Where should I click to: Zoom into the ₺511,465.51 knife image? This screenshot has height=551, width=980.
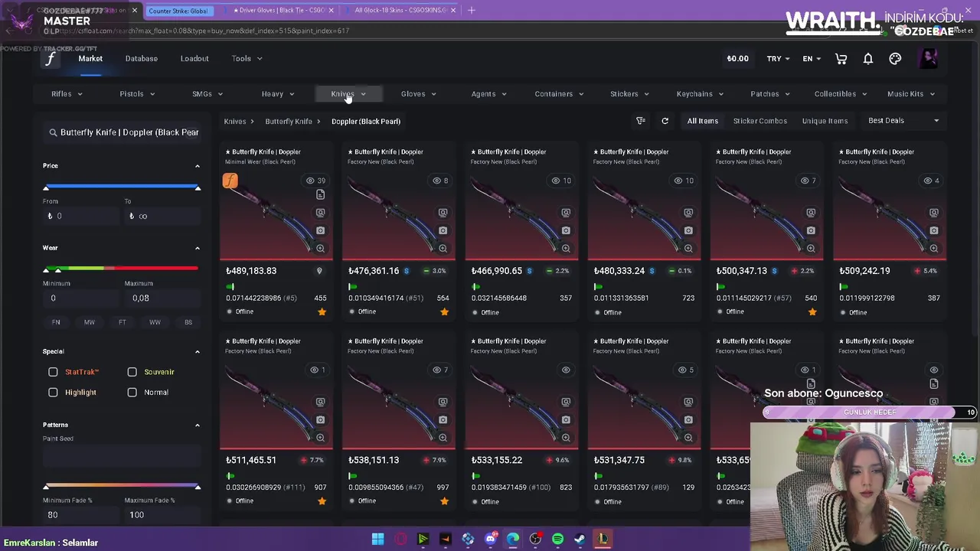[320, 437]
